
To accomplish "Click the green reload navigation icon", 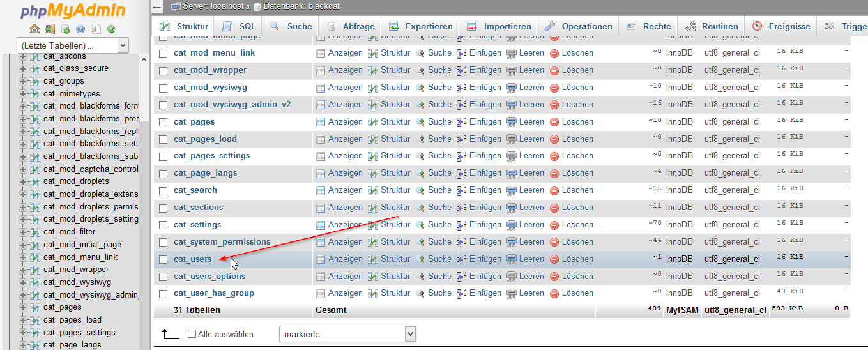I will click(111, 29).
